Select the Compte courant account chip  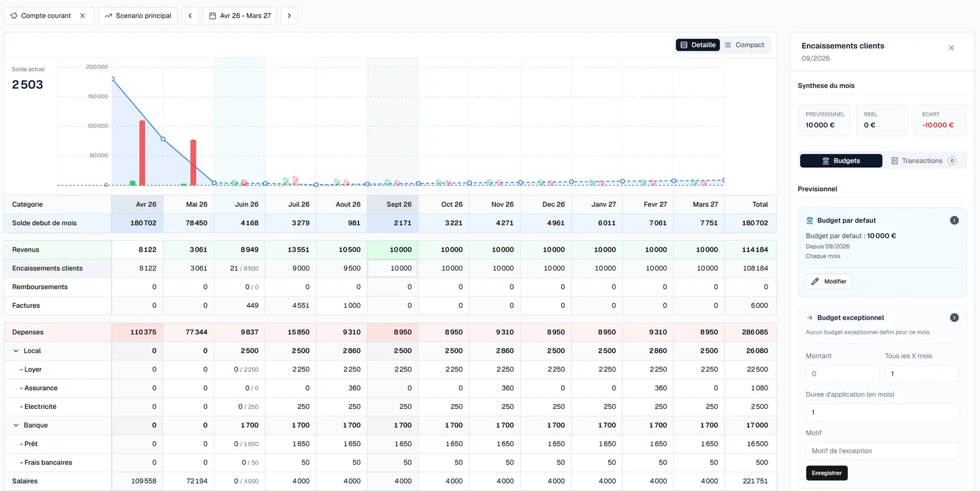click(x=49, y=16)
